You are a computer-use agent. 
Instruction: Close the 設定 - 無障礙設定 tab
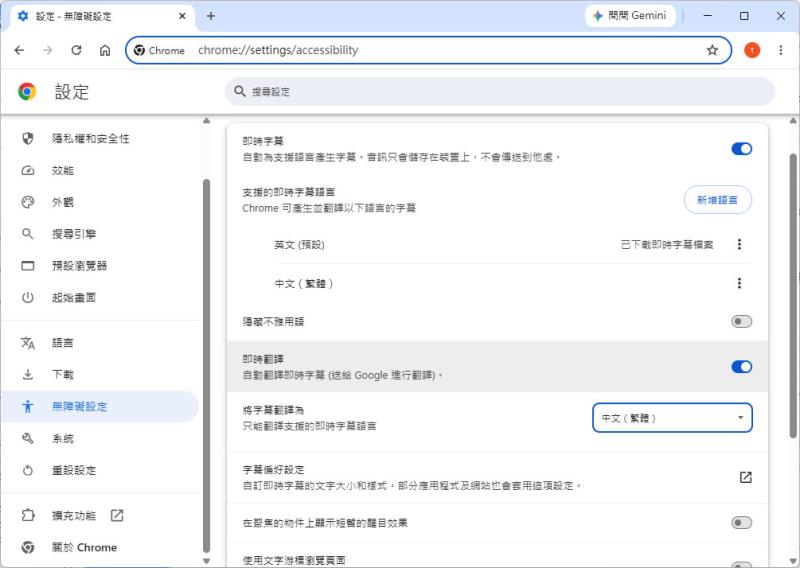tap(182, 16)
